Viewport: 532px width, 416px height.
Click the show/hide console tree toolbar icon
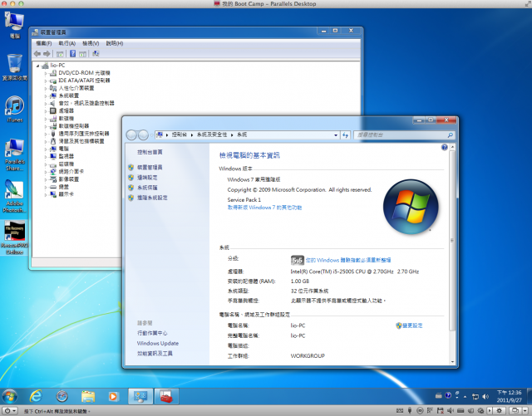coord(60,54)
